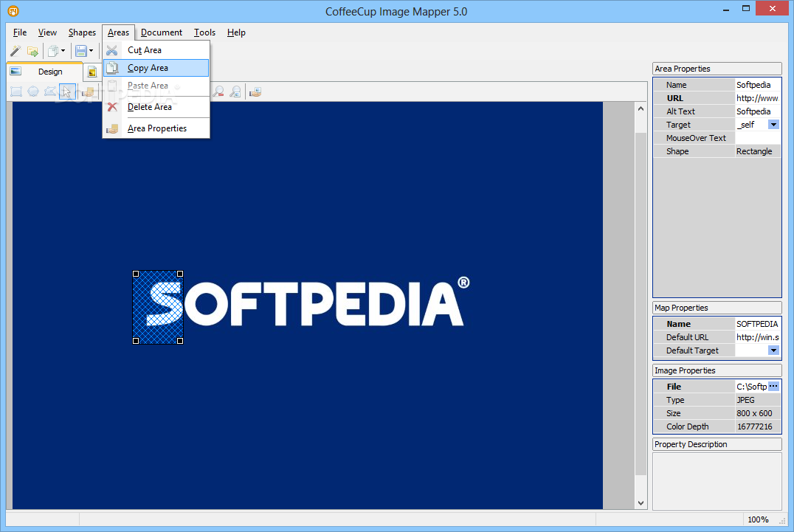Open the Document menu

[x=162, y=32]
